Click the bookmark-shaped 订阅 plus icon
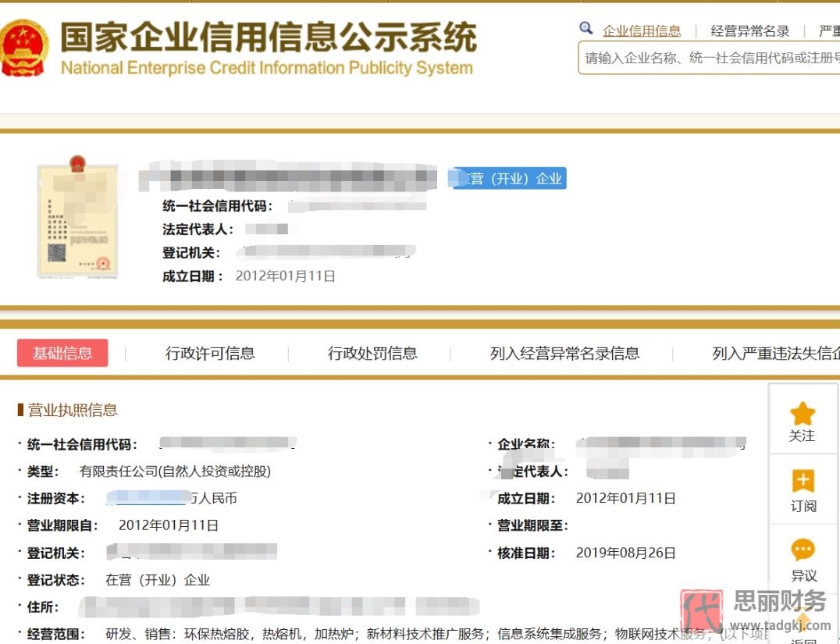The height and width of the screenshot is (644, 840). pos(803,481)
